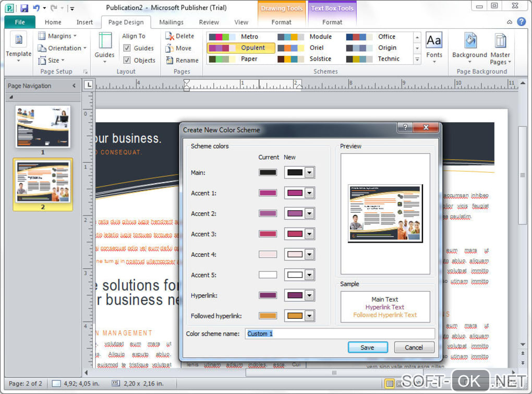Click the Save icon in quick access toolbar
Image resolution: width=532 pixels, height=394 pixels.
pos(24,7)
